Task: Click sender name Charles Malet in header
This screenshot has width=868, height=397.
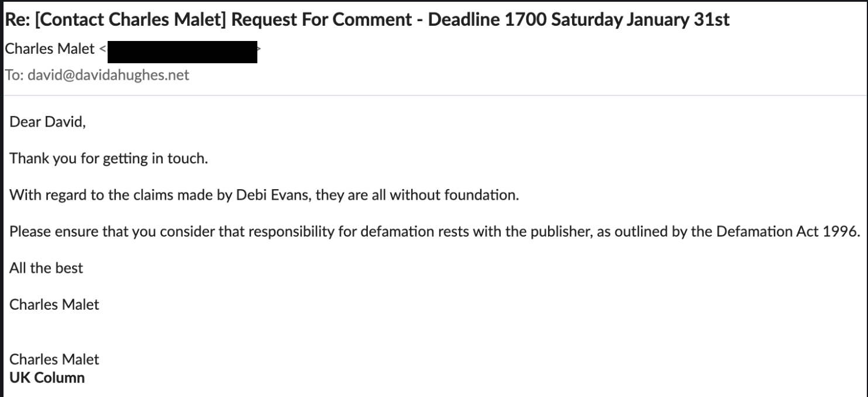Action: coord(49,50)
